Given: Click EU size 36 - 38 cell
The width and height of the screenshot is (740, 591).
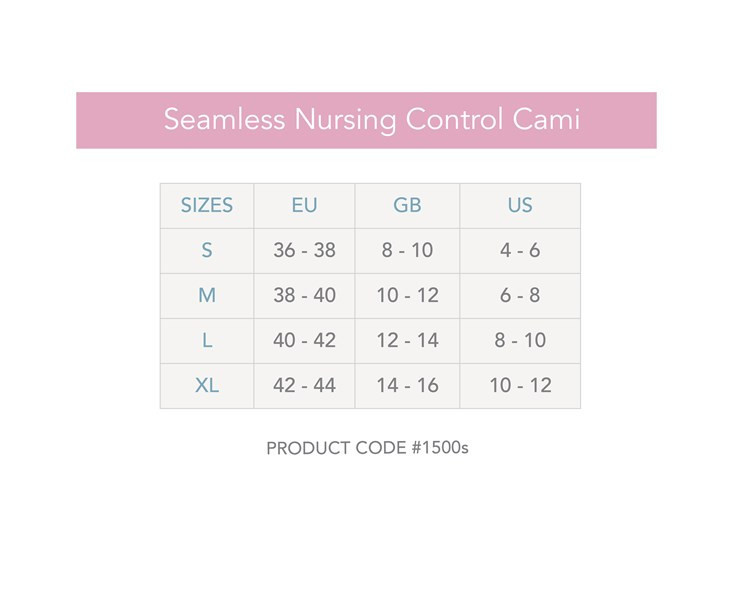Looking at the screenshot, I should 304,251.
